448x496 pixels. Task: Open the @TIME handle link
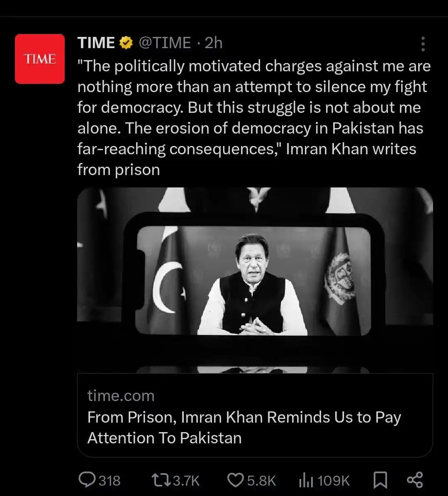(165, 43)
